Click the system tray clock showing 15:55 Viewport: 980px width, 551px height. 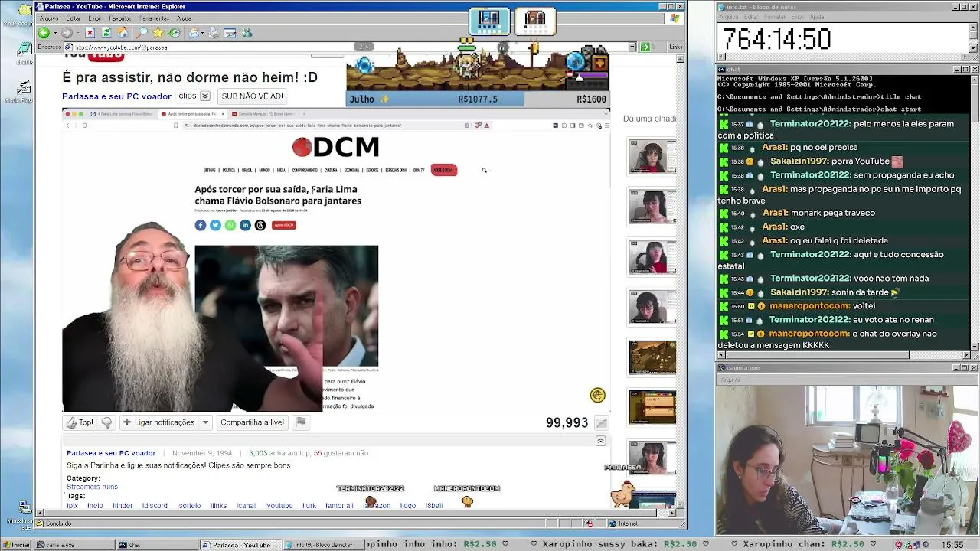[x=952, y=545]
